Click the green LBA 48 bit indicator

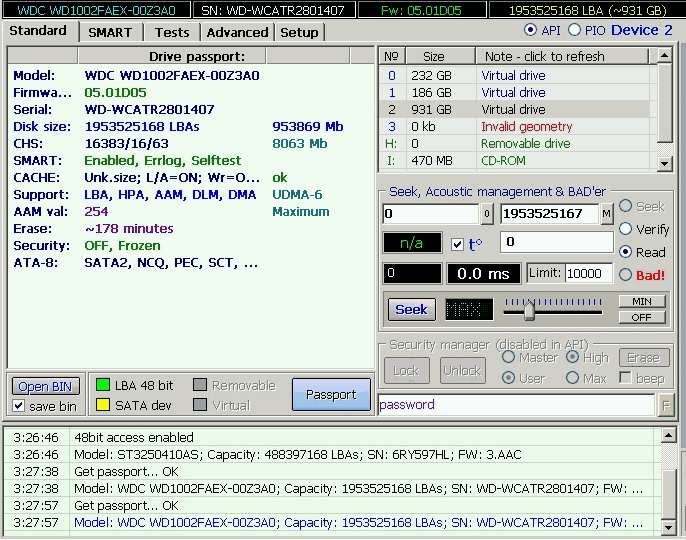(102, 385)
